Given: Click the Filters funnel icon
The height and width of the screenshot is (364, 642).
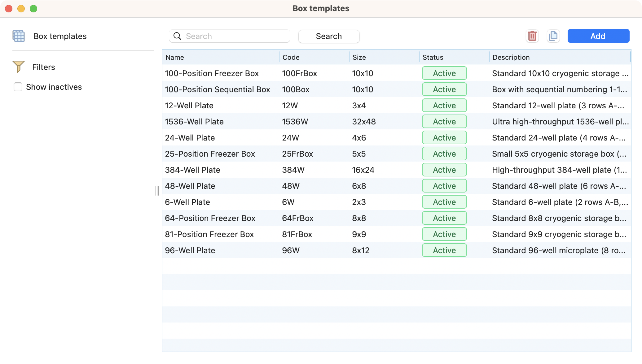Looking at the screenshot, I should 19,67.
